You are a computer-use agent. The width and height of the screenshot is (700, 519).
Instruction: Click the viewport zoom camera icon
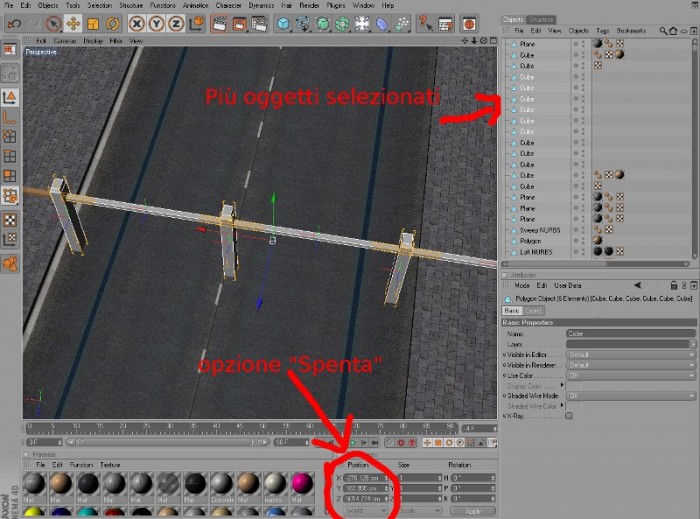point(474,41)
